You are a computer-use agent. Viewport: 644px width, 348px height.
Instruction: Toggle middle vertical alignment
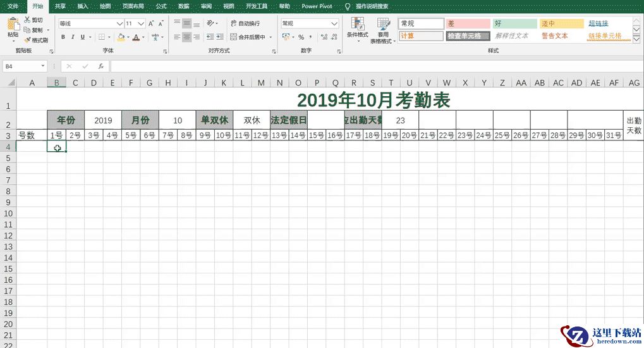click(187, 23)
